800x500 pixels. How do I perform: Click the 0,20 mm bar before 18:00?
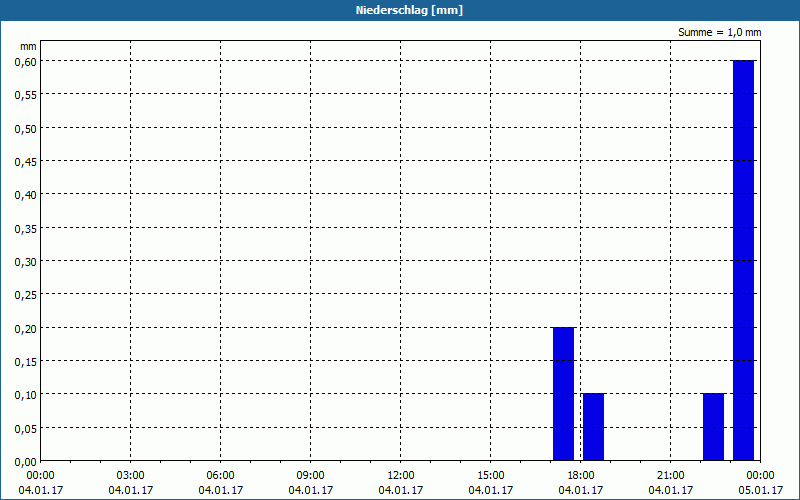[563, 394]
